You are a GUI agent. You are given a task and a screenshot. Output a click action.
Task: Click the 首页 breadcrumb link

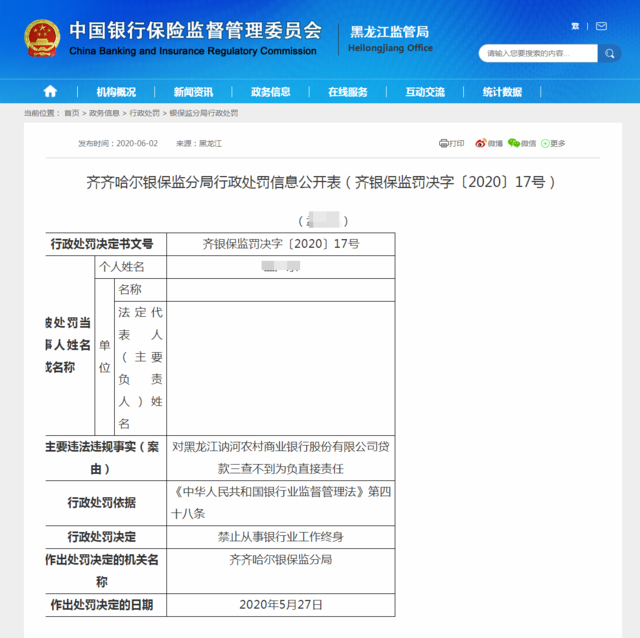[x=72, y=114]
